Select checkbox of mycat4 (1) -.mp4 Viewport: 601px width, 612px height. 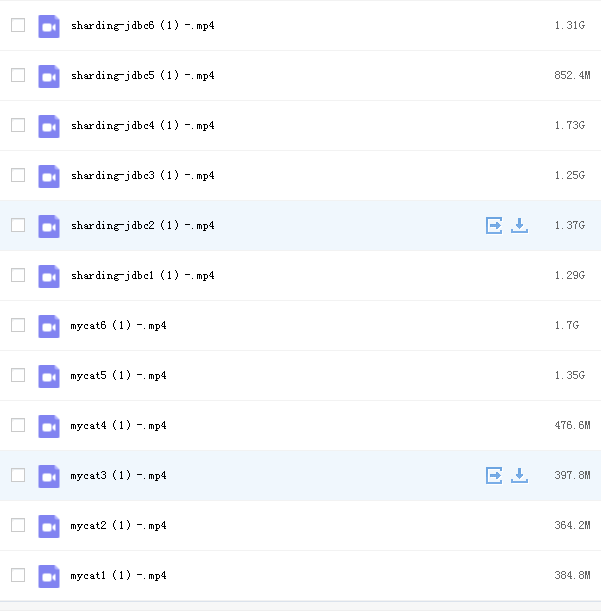click(18, 425)
